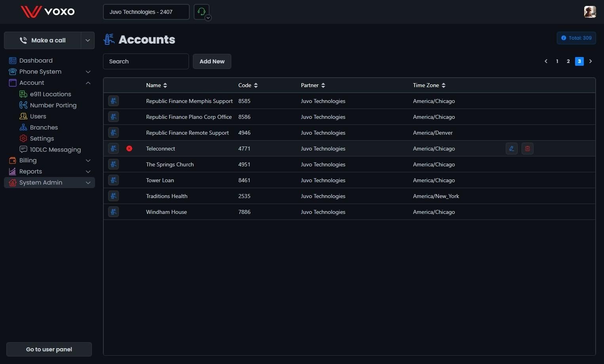Image resolution: width=604 pixels, height=364 pixels.
Task: Sort the table by Time Zone
Action: (429, 85)
